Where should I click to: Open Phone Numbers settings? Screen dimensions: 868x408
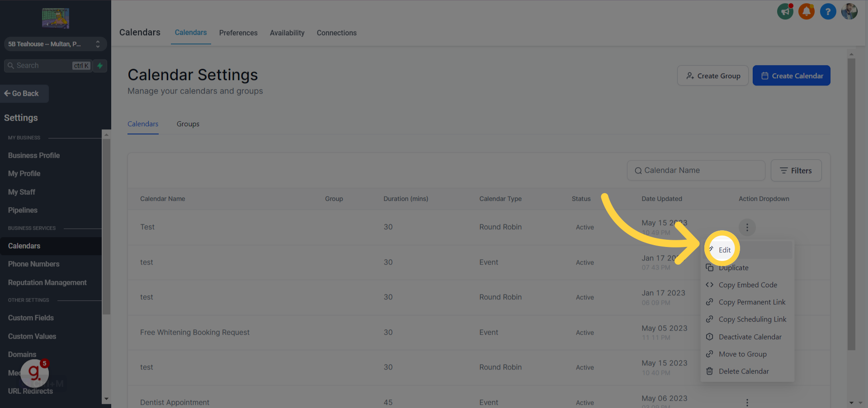click(33, 264)
